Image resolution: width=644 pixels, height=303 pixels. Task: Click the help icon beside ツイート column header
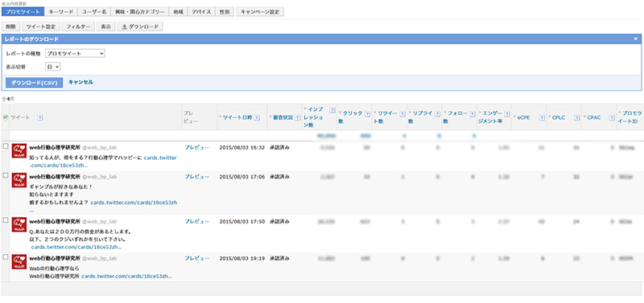tap(39, 117)
